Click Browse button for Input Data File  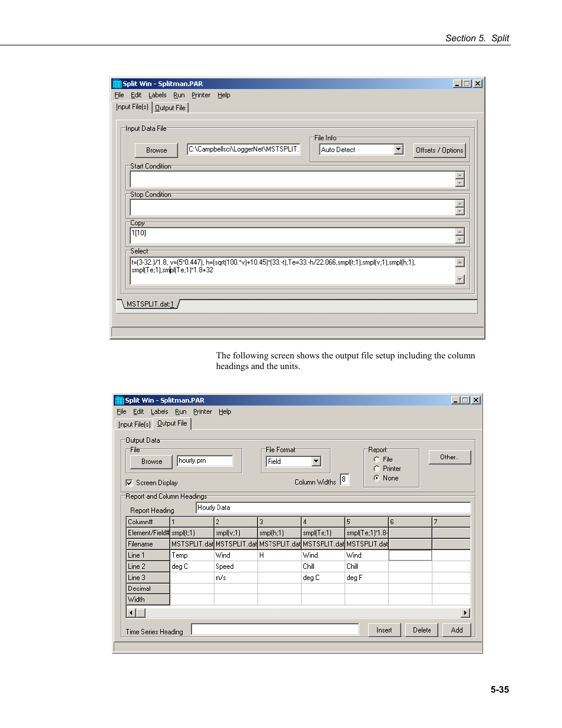(157, 150)
